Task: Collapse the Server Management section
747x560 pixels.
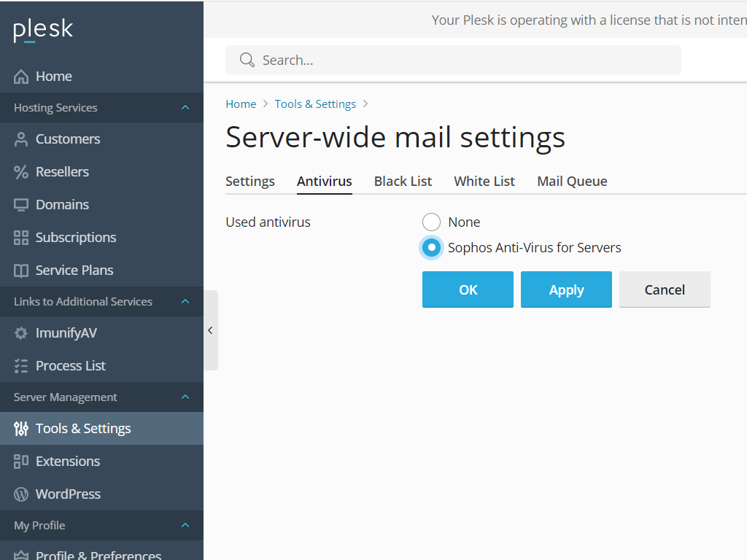Action: coord(186,397)
